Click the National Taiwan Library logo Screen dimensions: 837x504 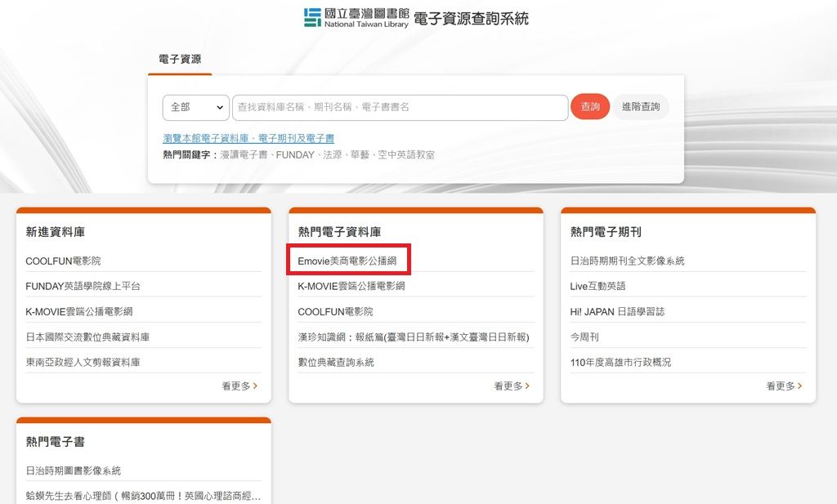click(356, 18)
